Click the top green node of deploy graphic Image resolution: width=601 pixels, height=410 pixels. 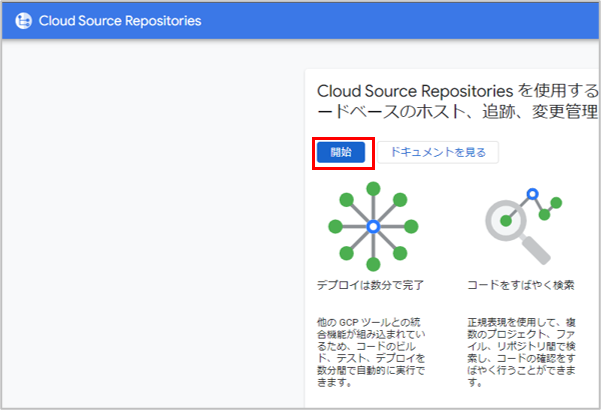373,188
